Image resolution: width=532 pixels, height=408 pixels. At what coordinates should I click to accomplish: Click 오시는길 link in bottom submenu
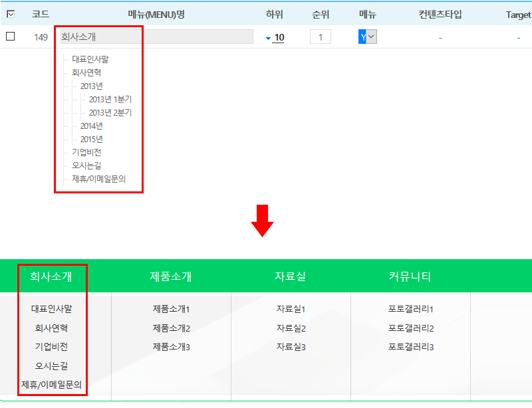pos(51,365)
